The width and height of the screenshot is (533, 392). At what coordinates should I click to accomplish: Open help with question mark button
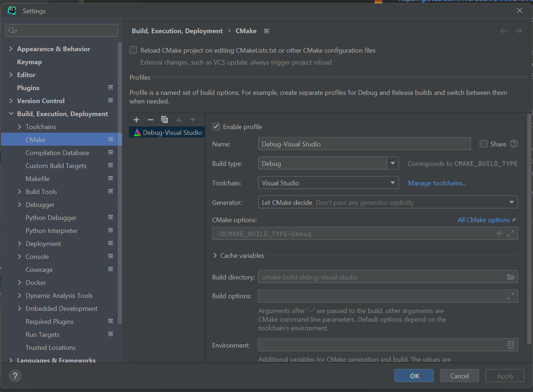15,376
